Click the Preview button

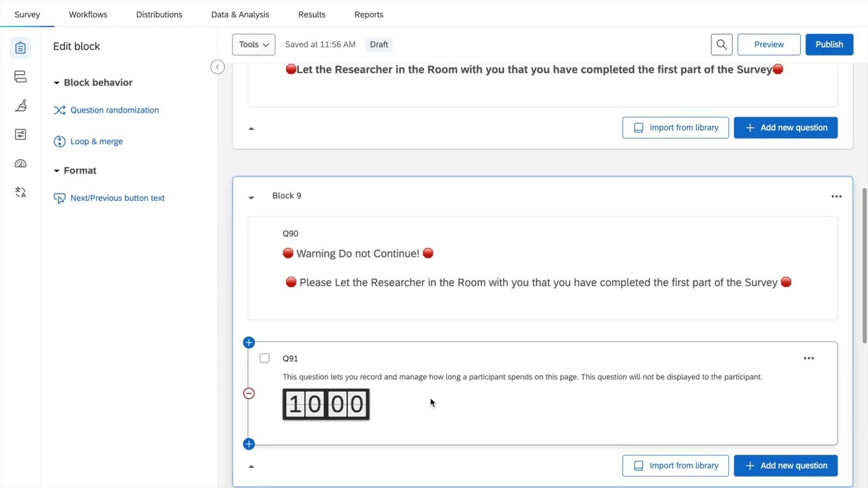pyautogui.click(x=769, y=44)
